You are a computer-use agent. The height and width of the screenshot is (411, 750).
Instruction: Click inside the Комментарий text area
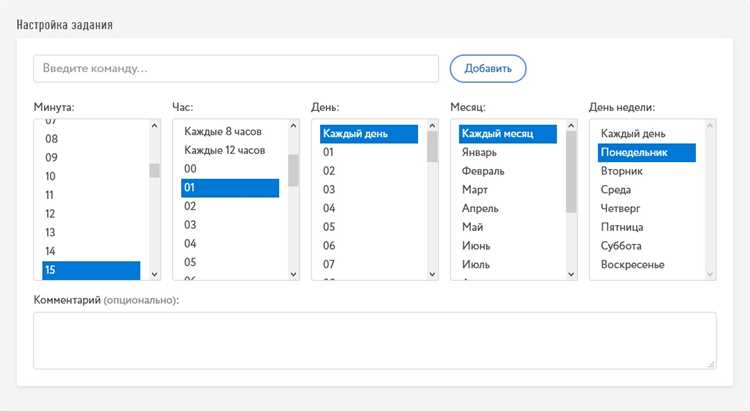pos(375,341)
